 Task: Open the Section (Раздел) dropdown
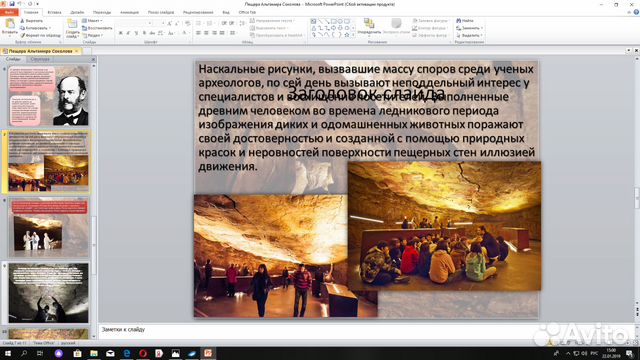pos(92,35)
